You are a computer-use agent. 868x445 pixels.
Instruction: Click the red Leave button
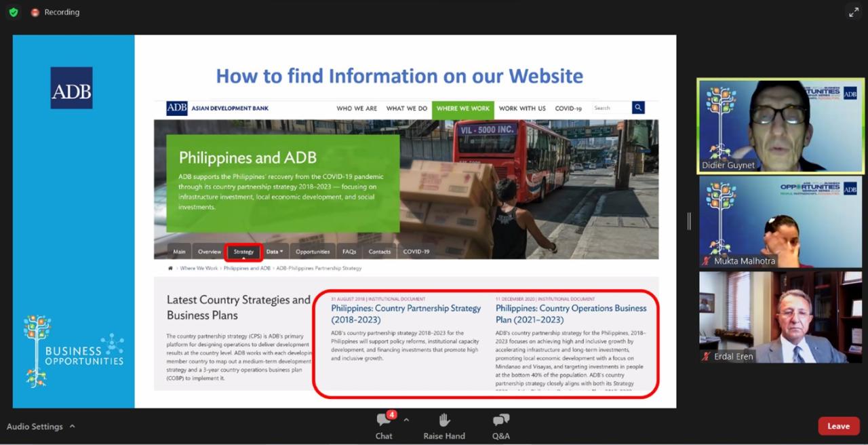[x=839, y=426]
